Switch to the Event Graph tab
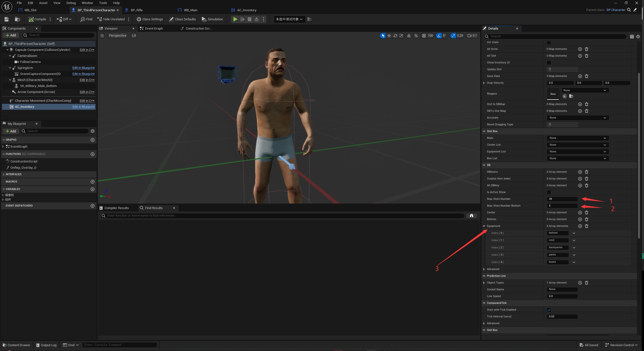The width and height of the screenshot is (644, 351). click(153, 29)
